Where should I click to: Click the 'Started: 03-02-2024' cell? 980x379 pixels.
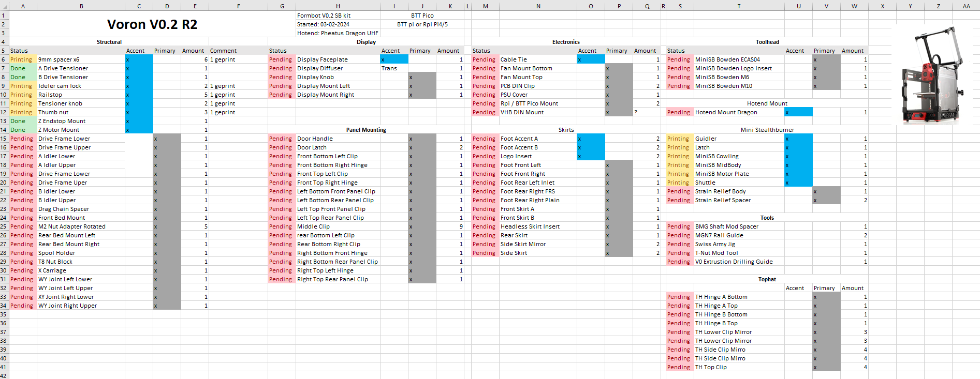click(x=338, y=24)
